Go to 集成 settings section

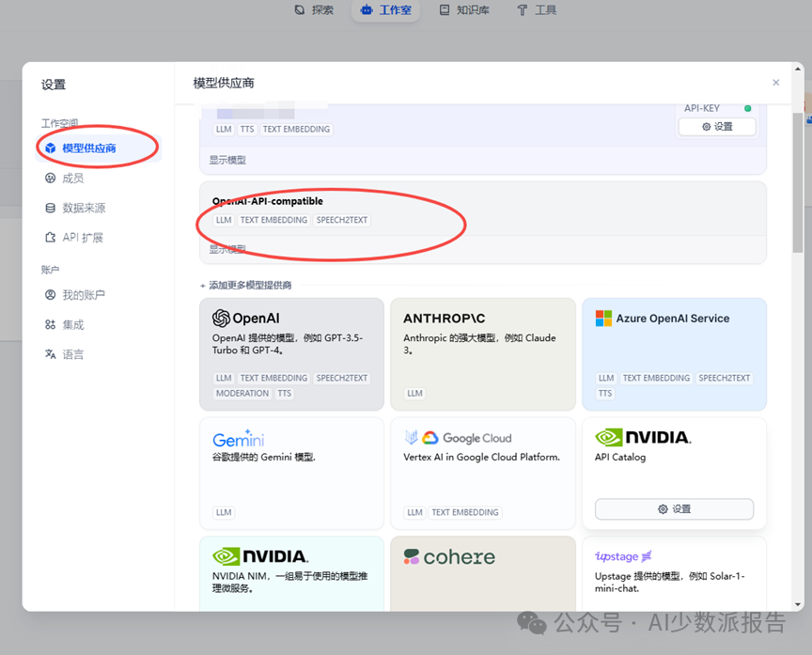click(99, 324)
